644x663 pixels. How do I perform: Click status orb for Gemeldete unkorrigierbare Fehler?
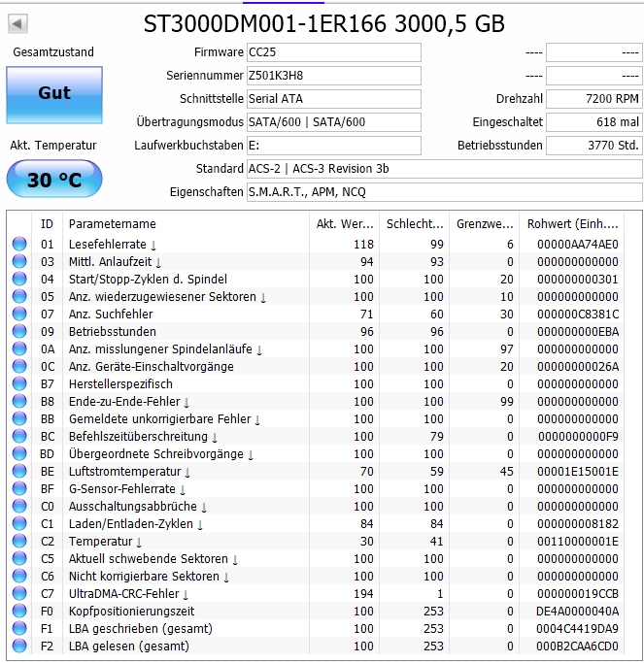[19, 418]
